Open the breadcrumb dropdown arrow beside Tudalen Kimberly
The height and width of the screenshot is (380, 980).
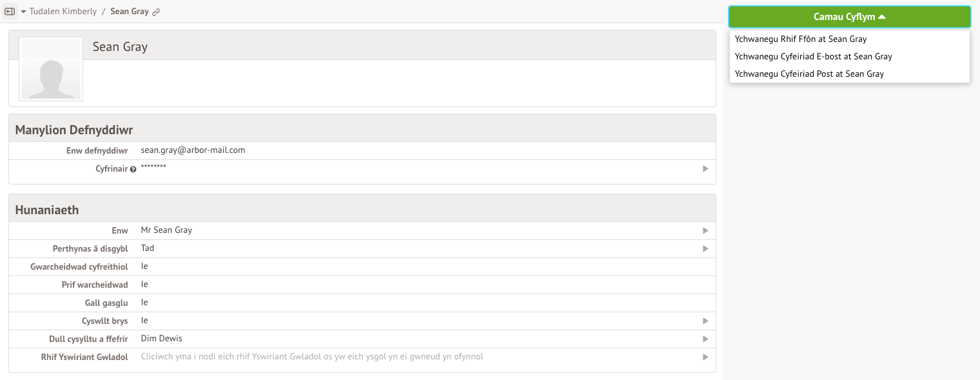[24, 12]
